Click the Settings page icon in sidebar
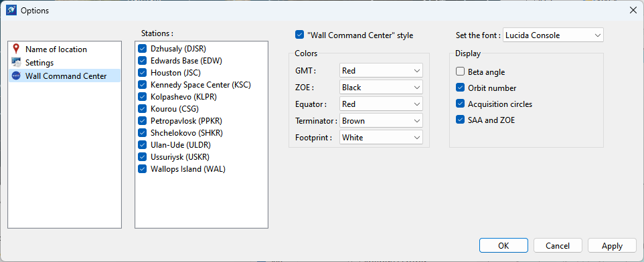644x262 pixels. (16, 63)
